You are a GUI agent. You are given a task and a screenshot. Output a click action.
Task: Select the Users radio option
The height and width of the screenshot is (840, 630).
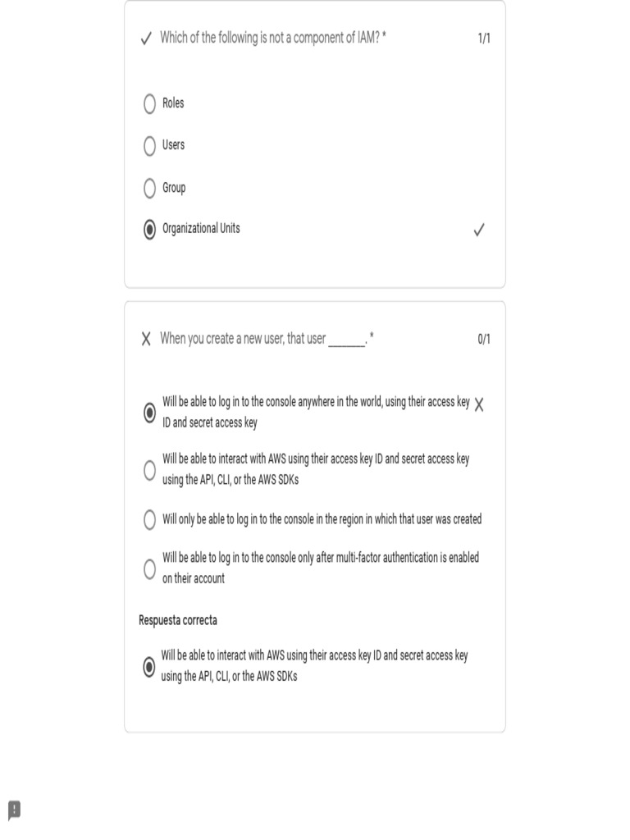point(149,146)
